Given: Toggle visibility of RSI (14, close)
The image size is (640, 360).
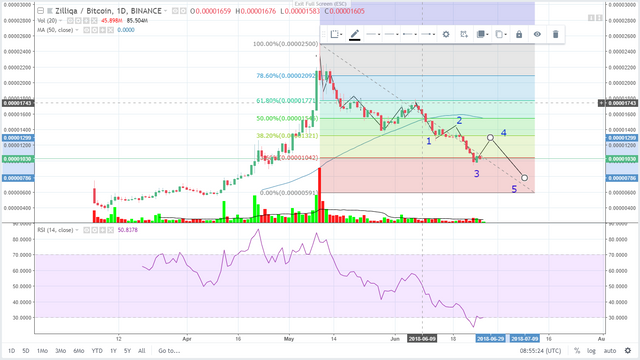Looking at the screenshot, I should point(87,230).
